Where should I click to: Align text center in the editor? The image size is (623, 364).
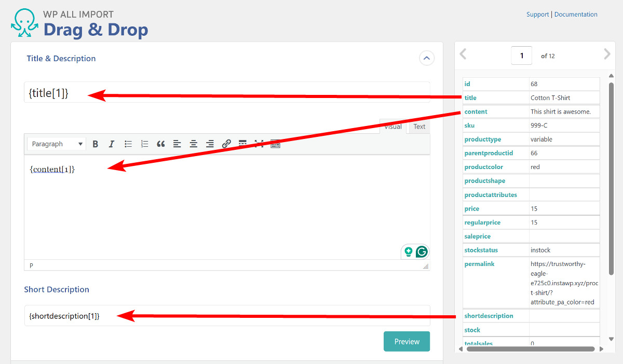pos(194,144)
